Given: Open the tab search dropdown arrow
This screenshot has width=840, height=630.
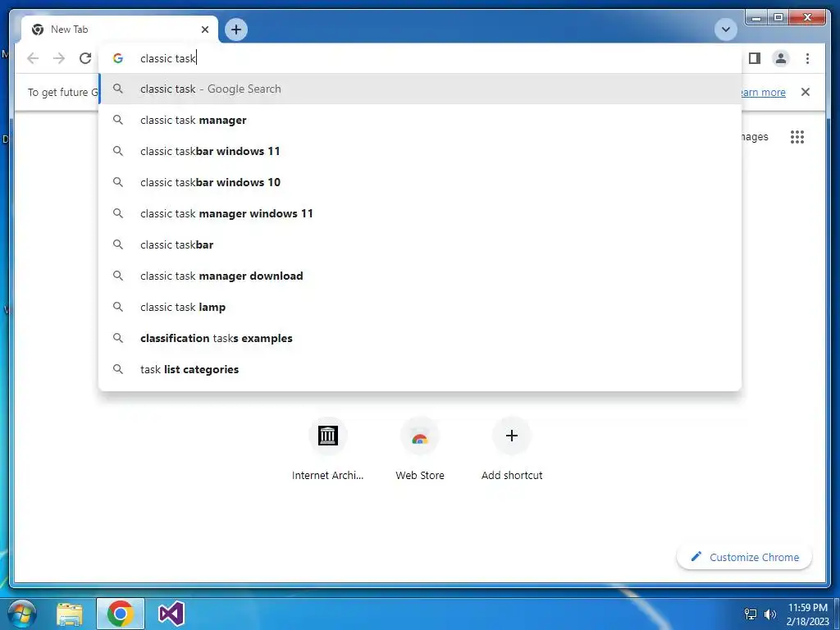Looking at the screenshot, I should pyautogui.click(x=726, y=30).
